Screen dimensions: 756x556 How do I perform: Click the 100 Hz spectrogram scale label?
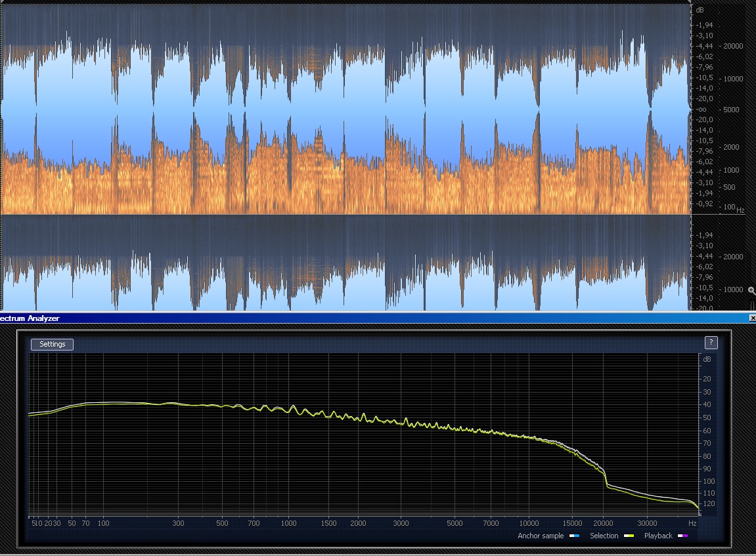(730, 207)
